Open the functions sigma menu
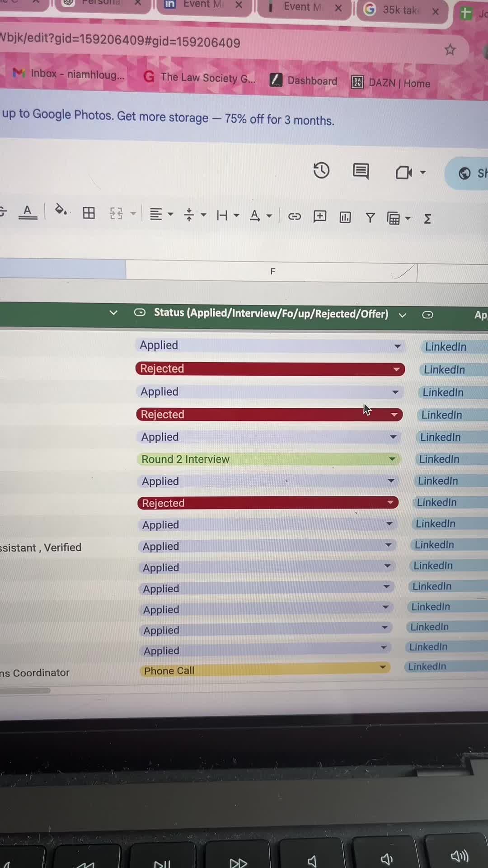Viewport: 488px width, 868px height. tap(427, 219)
